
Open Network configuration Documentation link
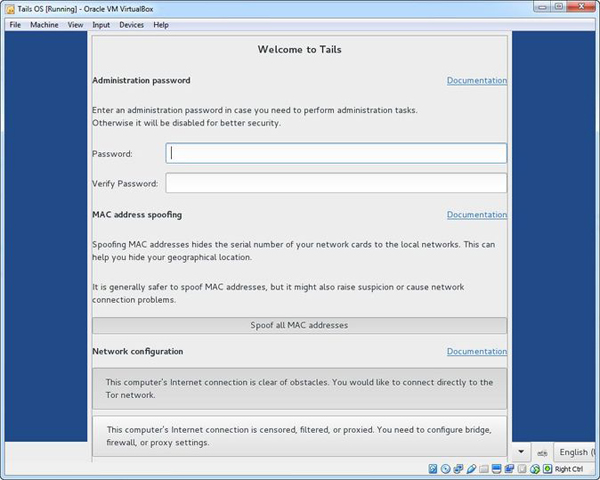477,351
